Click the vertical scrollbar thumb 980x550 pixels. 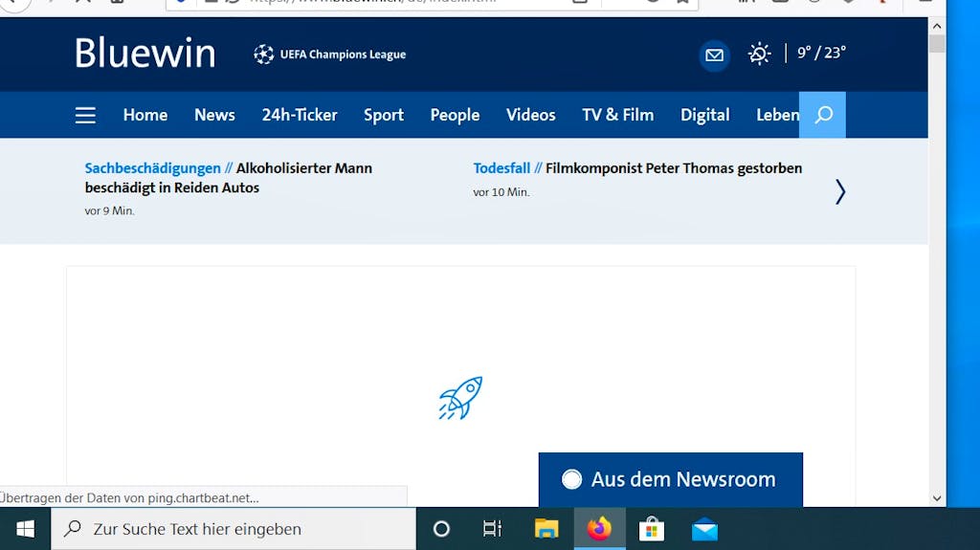pyautogui.click(x=937, y=44)
